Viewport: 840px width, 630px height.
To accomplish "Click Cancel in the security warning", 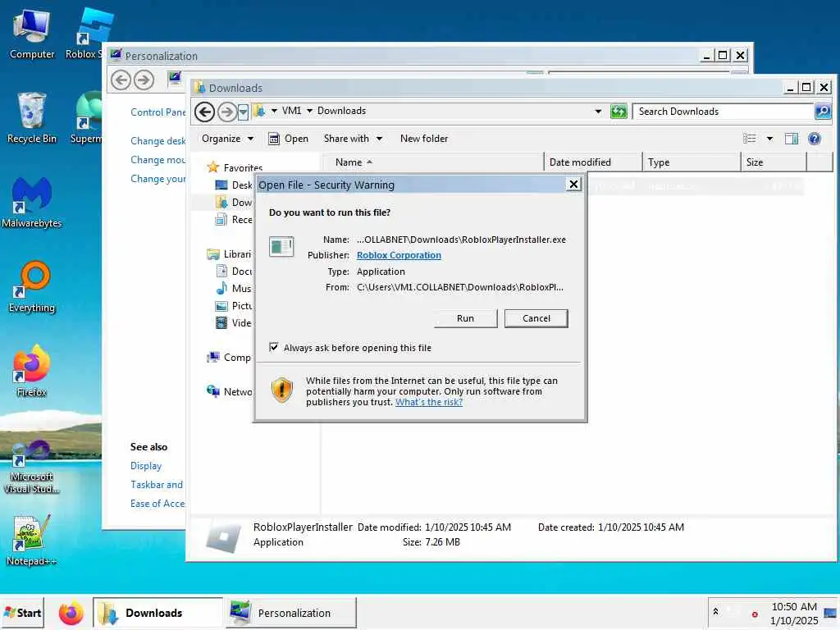I will coord(536,318).
